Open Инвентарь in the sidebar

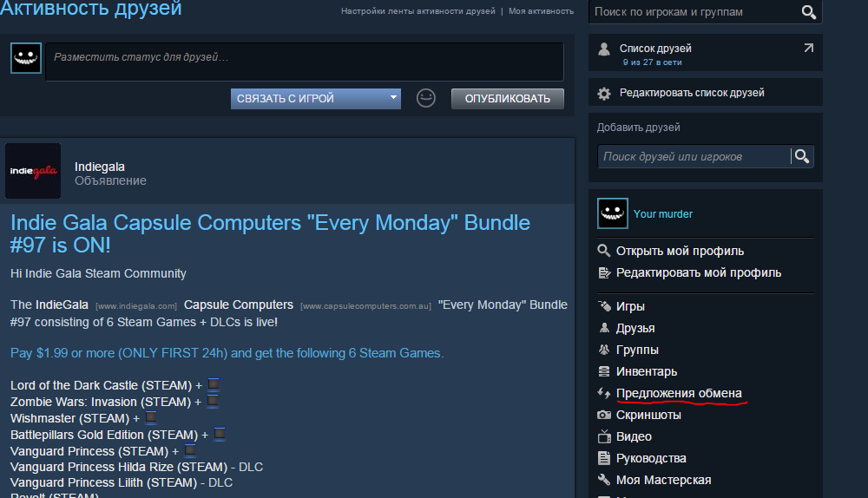(x=647, y=372)
